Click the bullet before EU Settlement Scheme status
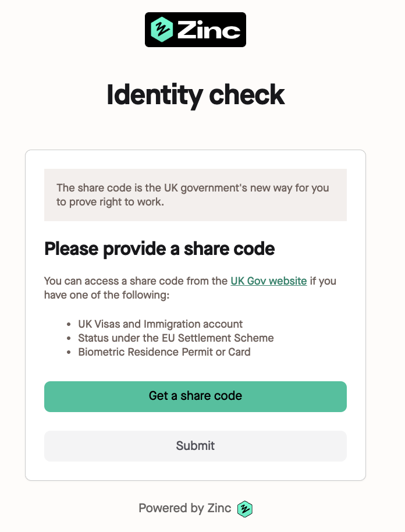Viewport: 405px width, 532px height. coord(69,338)
